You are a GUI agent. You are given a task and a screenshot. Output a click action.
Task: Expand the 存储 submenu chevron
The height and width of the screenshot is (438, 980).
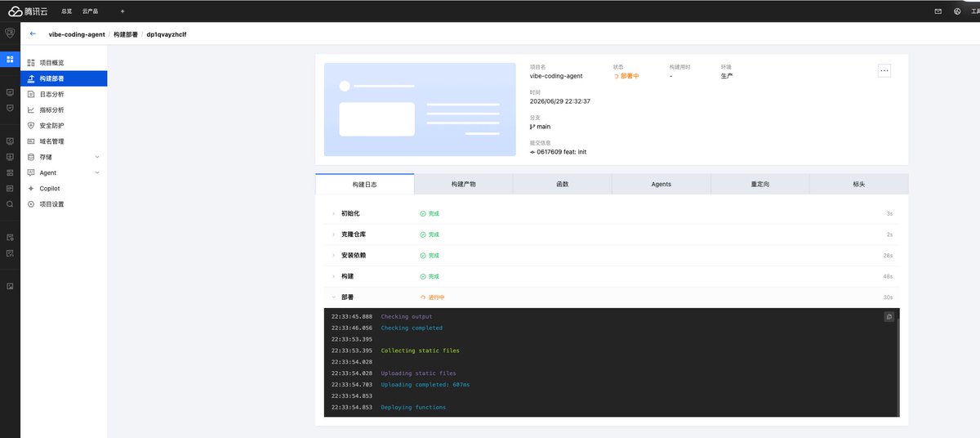click(97, 157)
